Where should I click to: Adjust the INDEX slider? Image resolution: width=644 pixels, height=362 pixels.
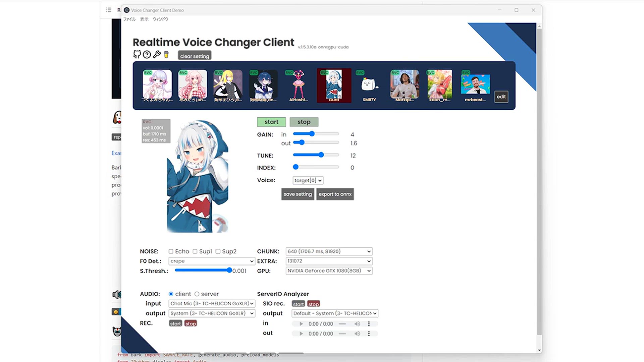pyautogui.click(x=316, y=167)
